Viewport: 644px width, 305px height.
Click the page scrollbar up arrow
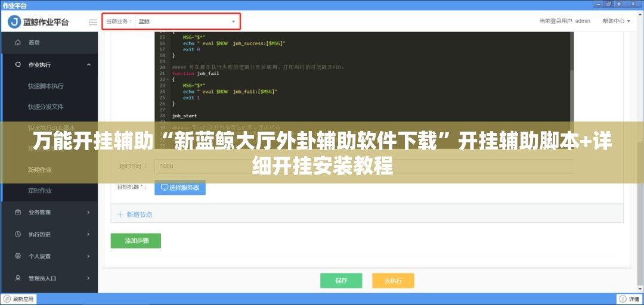coord(640,14)
